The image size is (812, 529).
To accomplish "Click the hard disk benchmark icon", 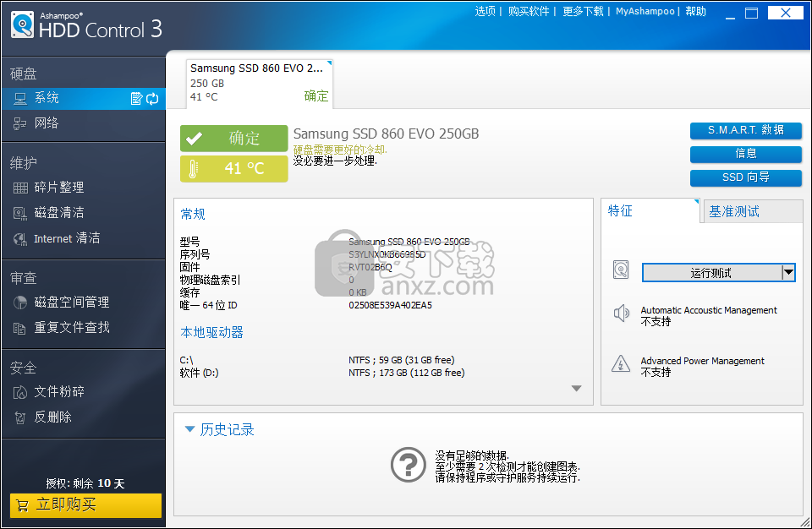I will click(x=620, y=270).
